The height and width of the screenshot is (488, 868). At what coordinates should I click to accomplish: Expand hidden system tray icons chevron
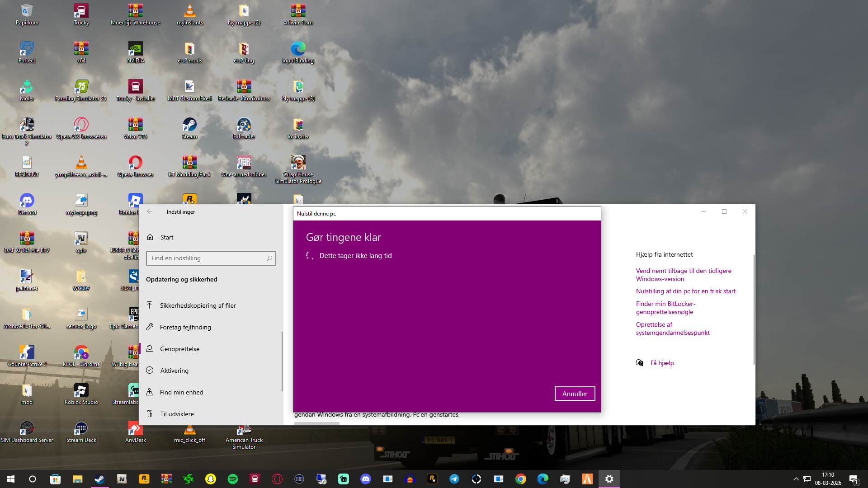[x=796, y=479]
